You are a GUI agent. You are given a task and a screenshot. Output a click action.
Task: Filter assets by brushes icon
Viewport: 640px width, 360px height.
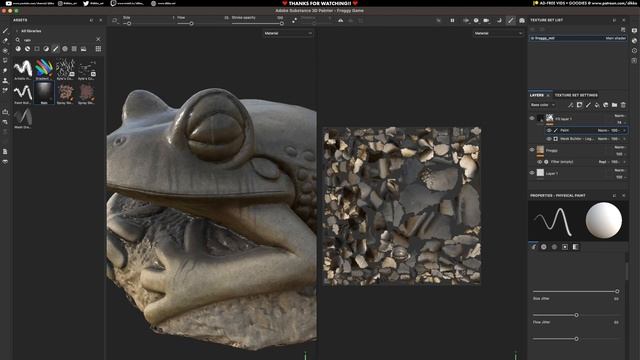click(x=56, y=49)
